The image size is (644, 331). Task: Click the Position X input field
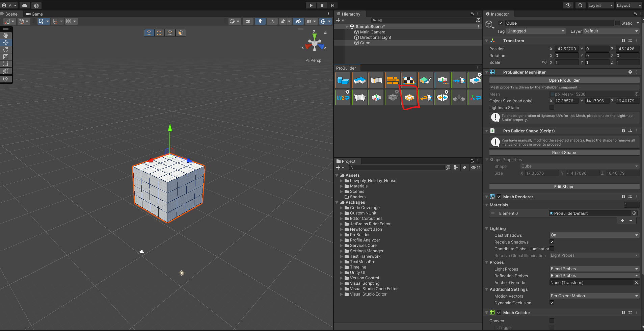point(566,49)
